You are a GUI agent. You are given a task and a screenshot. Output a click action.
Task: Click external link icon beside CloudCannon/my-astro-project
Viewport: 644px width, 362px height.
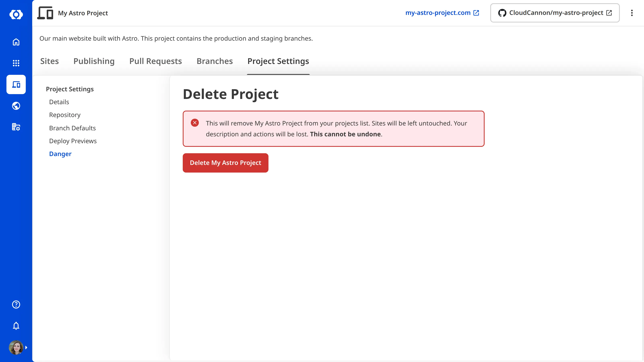point(609,13)
